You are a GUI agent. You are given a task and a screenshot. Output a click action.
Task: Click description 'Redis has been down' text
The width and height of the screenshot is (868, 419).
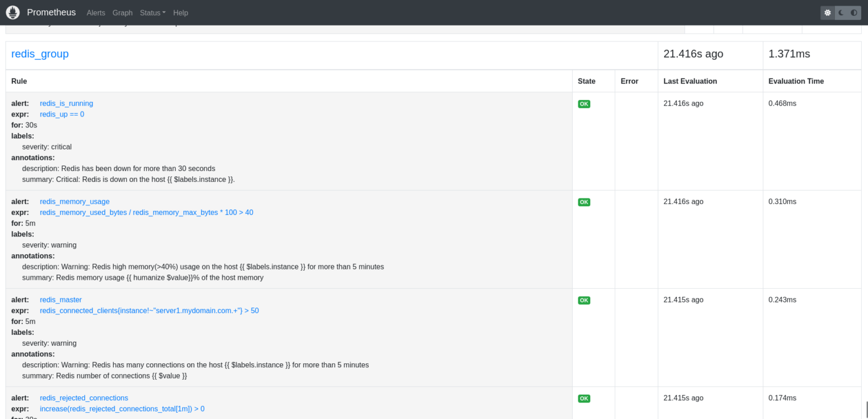(x=118, y=168)
